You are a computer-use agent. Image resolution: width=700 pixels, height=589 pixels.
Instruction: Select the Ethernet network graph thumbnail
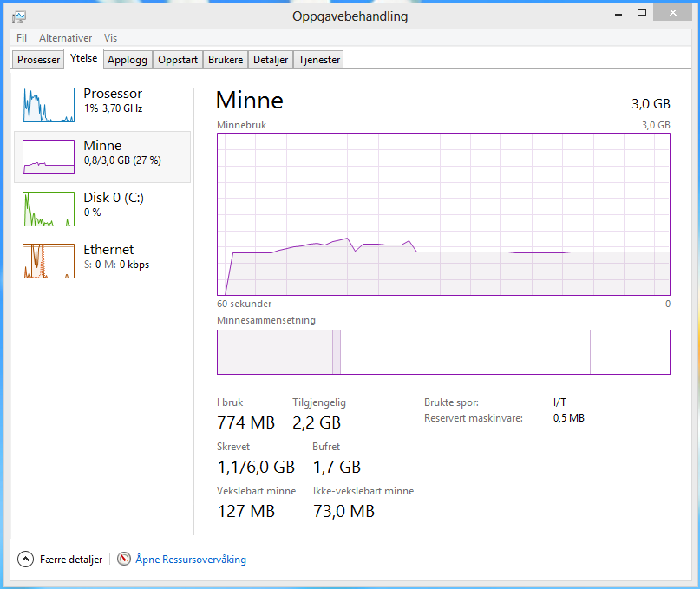49,261
